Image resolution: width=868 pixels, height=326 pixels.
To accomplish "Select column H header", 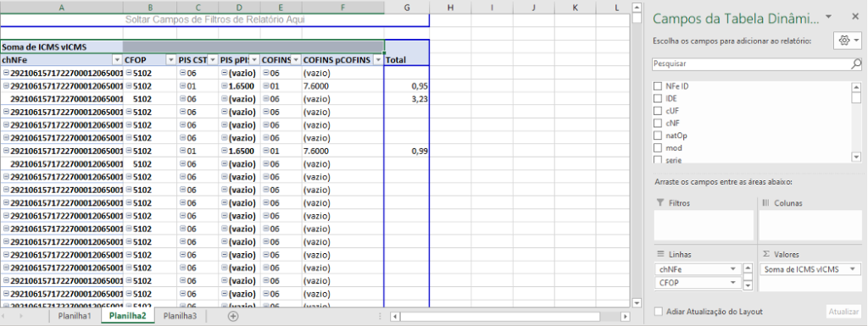I will click(x=450, y=7).
